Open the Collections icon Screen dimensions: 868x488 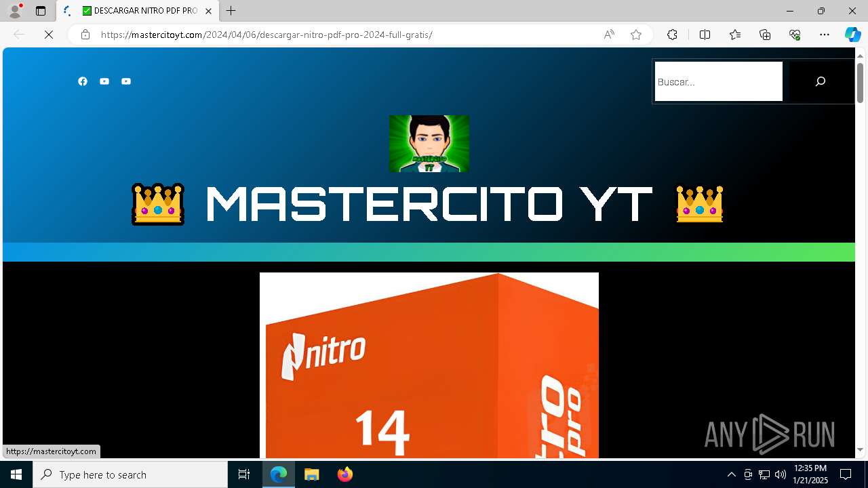pos(765,35)
